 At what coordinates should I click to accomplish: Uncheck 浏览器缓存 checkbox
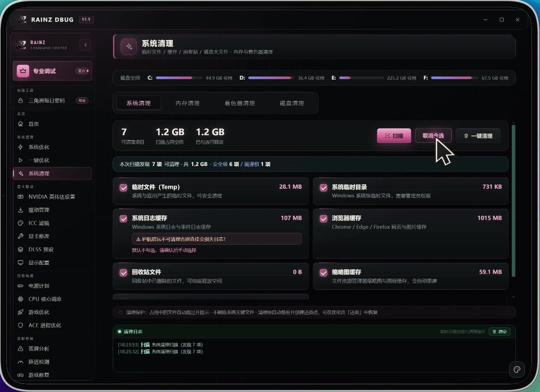click(x=324, y=219)
